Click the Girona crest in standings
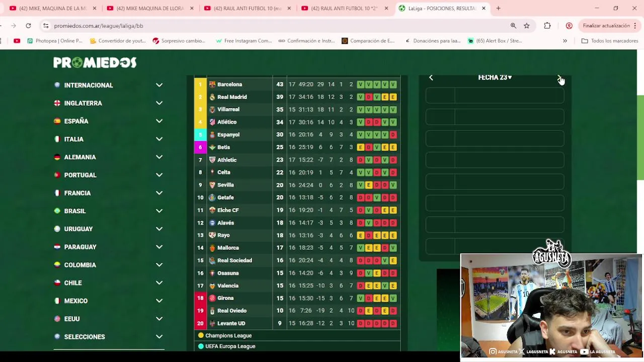 point(212,298)
